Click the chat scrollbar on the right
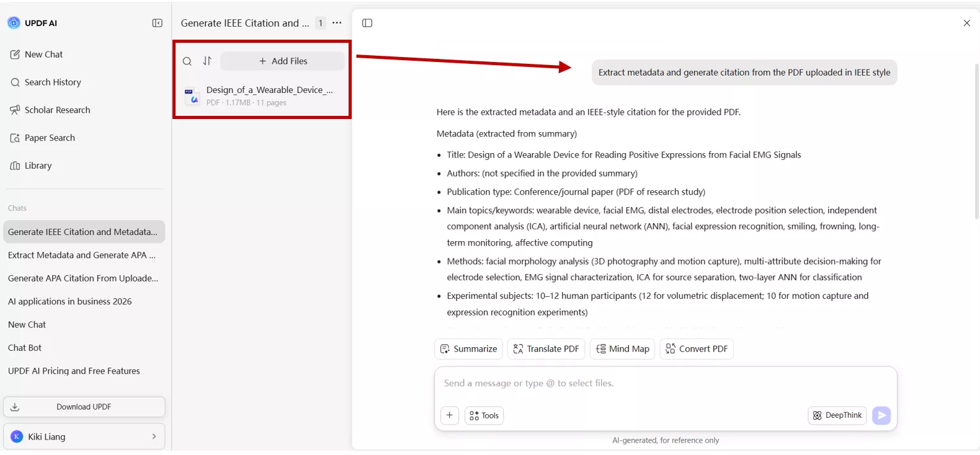 tap(976, 141)
